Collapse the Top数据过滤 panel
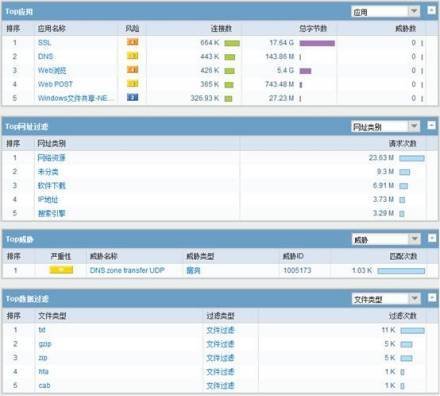The width and height of the screenshot is (440, 396). click(432, 297)
